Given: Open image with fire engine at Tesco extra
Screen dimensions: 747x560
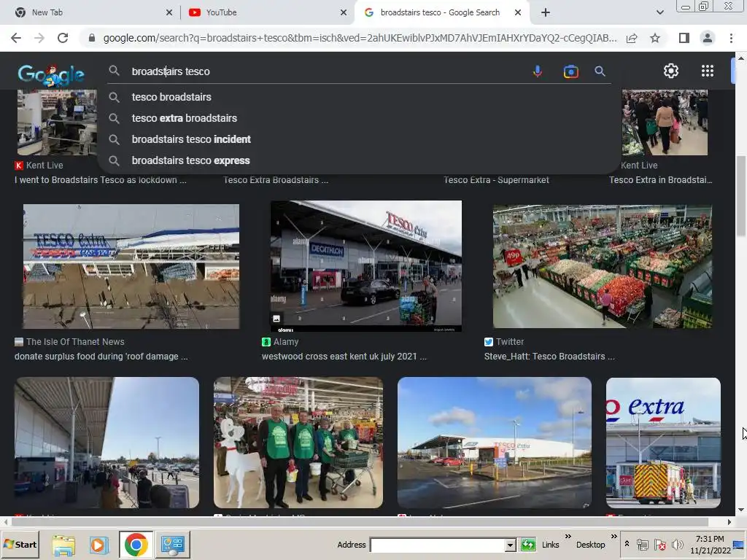Looking at the screenshot, I should (663, 443).
